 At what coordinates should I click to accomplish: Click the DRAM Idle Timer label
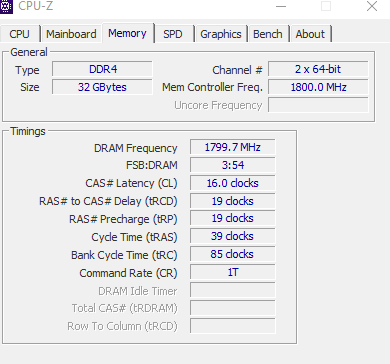click(138, 291)
